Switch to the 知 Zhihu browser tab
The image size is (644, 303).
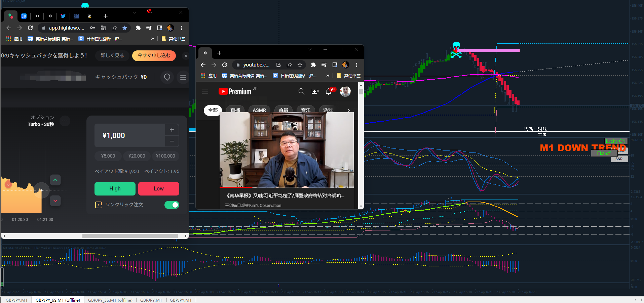pyautogui.click(x=24, y=16)
